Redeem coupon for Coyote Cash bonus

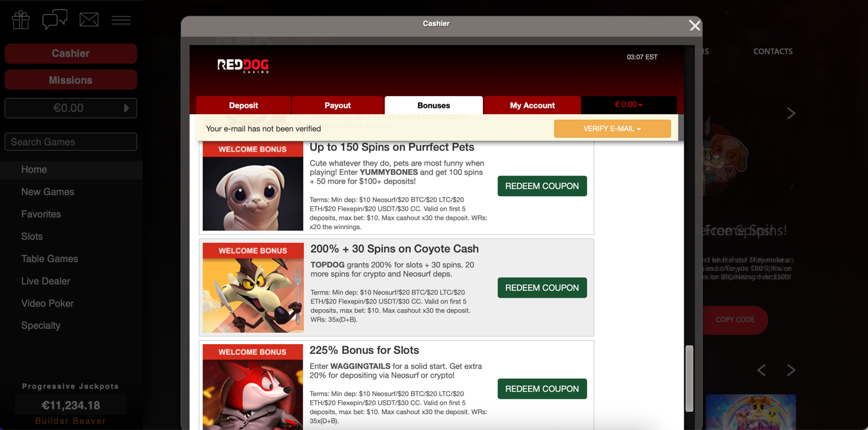[x=542, y=288]
